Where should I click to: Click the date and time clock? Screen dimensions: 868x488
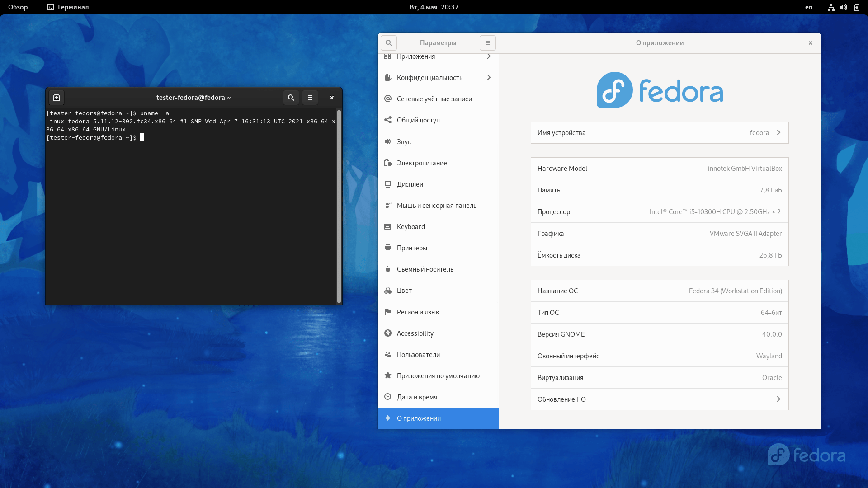click(434, 7)
